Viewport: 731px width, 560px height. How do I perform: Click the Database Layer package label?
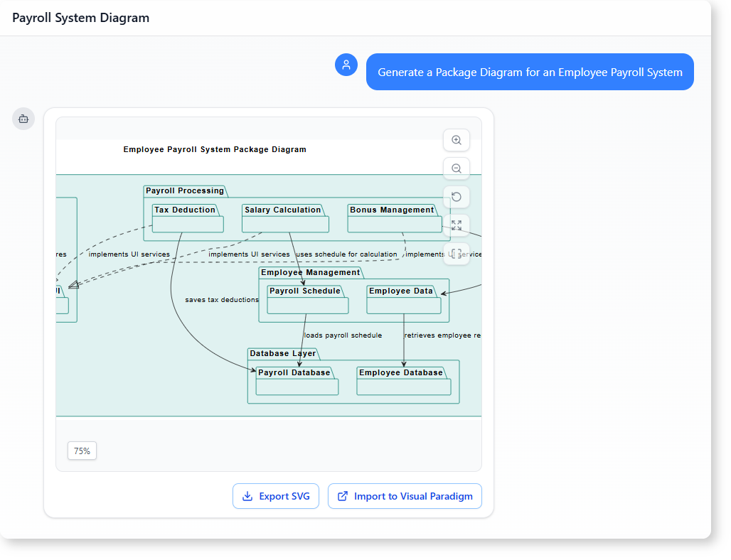click(x=283, y=354)
